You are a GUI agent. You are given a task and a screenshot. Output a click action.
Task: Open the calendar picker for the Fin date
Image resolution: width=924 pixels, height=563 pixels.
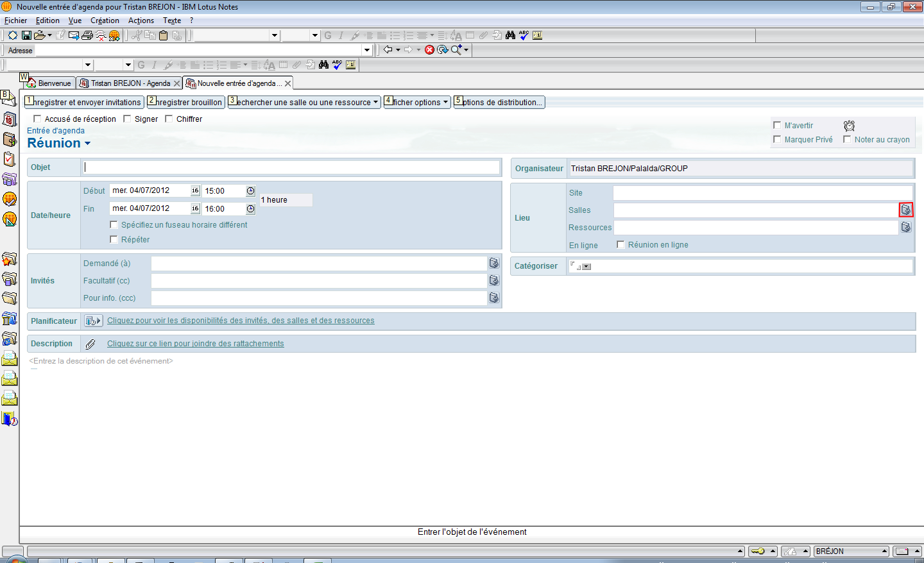[195, 208]
